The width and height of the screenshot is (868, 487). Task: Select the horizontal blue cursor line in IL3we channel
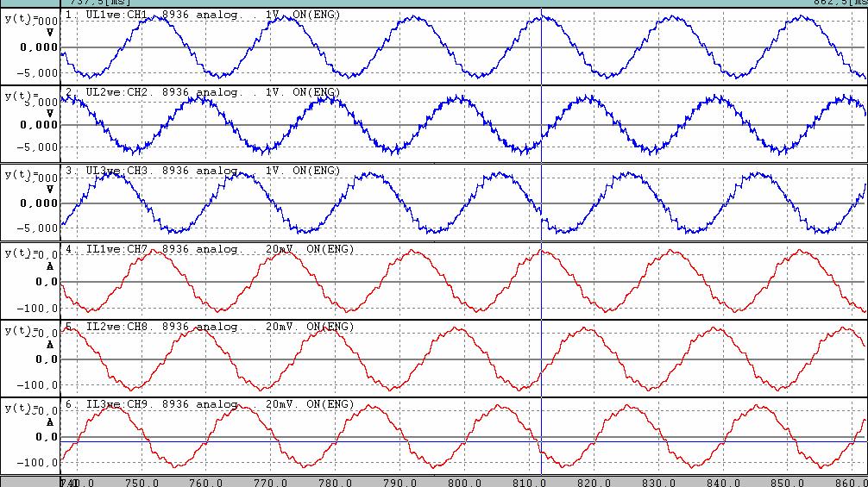tap(464, 441)
